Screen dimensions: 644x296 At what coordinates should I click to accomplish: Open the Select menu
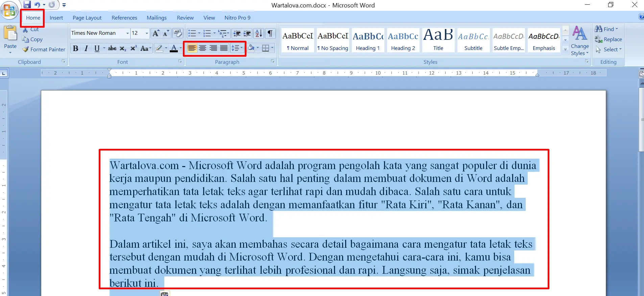609,49
